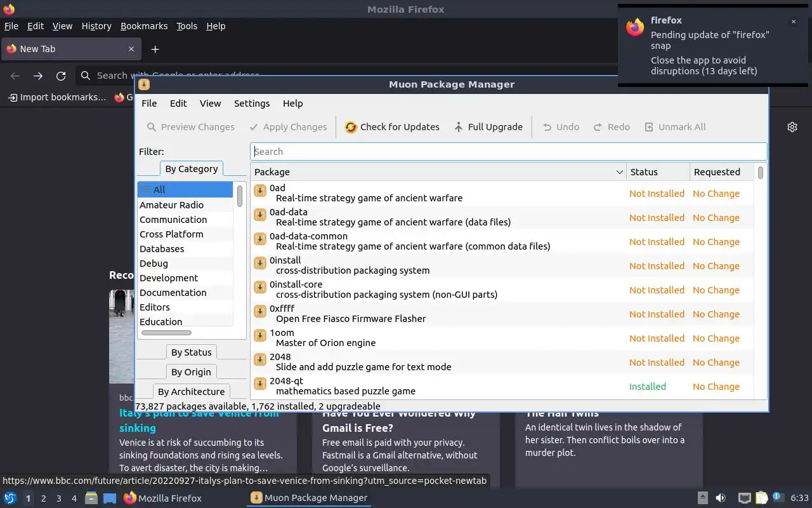Select Editors category

tap(185, 307)
